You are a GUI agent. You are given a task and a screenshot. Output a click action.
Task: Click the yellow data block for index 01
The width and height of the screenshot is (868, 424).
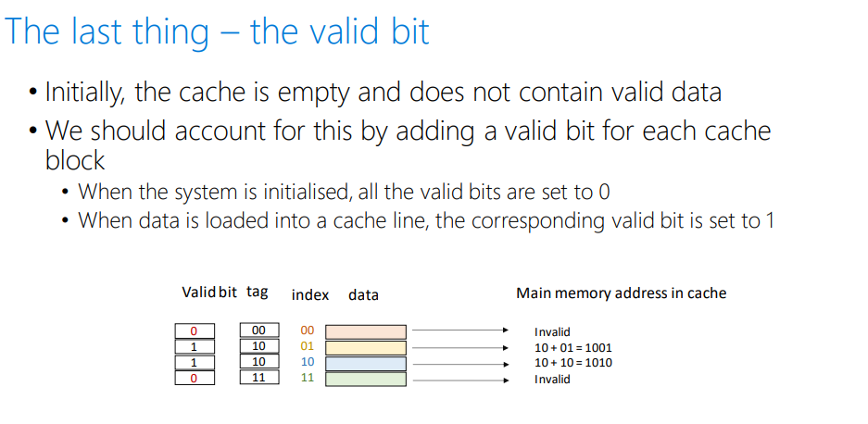click(366, 346)
